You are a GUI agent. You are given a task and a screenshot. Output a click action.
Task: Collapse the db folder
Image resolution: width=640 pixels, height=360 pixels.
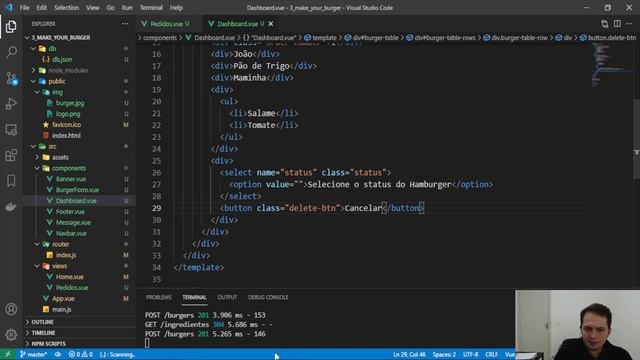tap(52, 49)
